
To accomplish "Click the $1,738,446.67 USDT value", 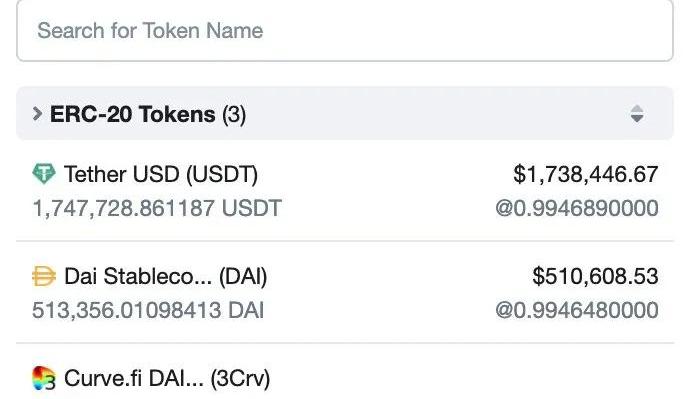I will click(x=585, y=174).
